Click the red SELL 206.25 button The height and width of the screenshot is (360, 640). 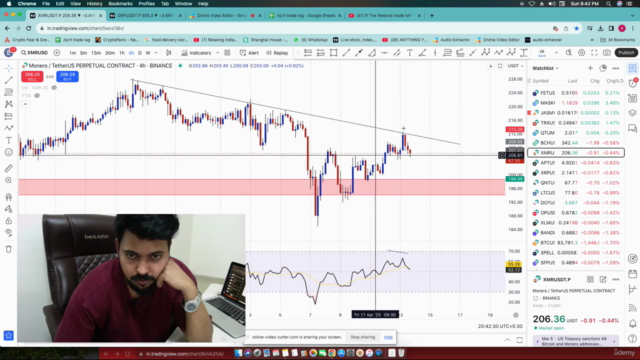point(32,76)
